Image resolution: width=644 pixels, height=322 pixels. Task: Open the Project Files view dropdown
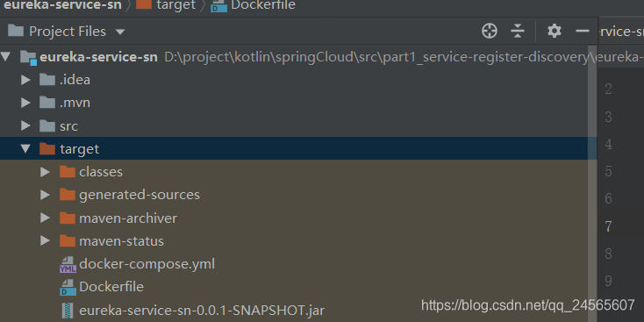[120, 32]
